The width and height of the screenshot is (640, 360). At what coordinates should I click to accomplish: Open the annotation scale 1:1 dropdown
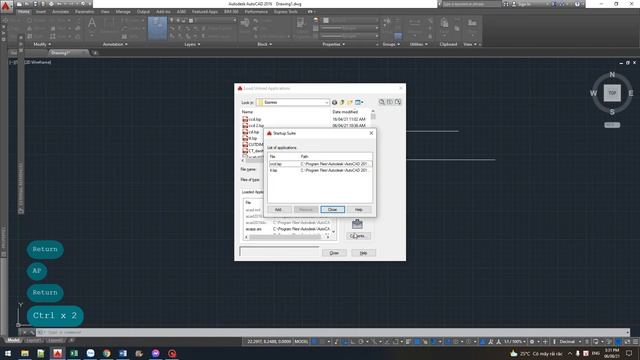click(x=514, y=342)
